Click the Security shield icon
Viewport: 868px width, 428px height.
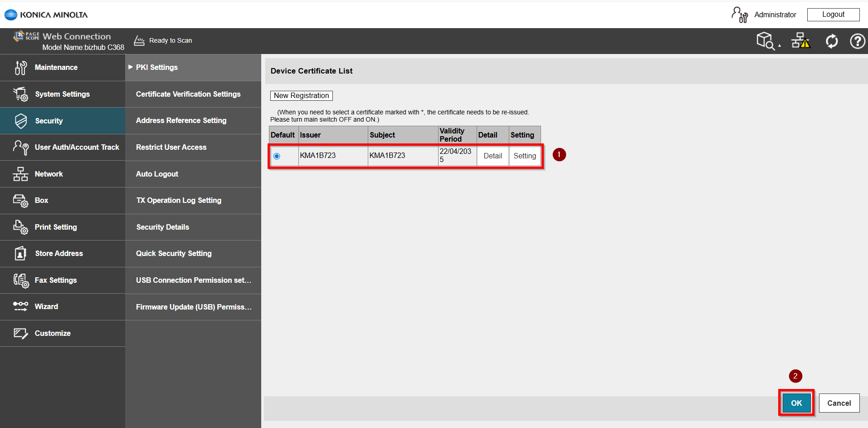20,121
